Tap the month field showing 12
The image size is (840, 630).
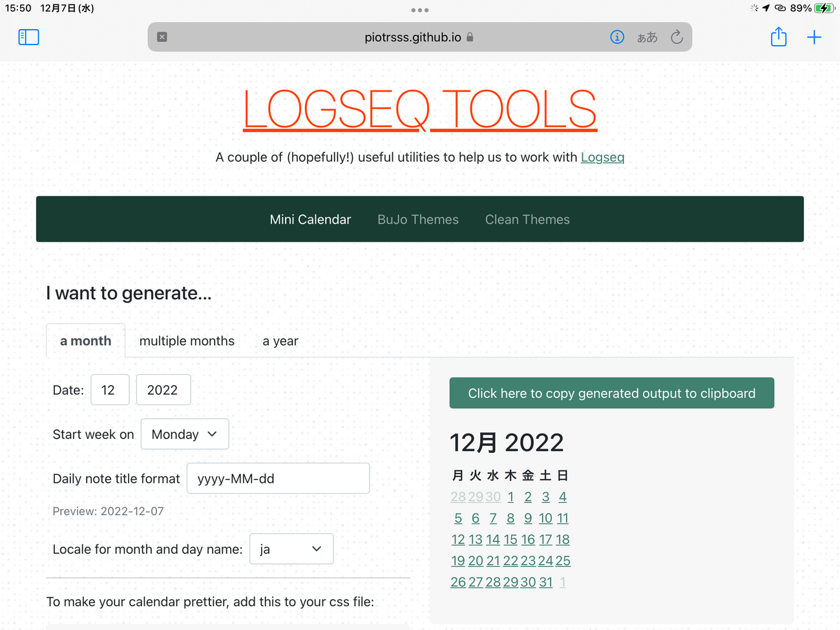pos(110,390)
